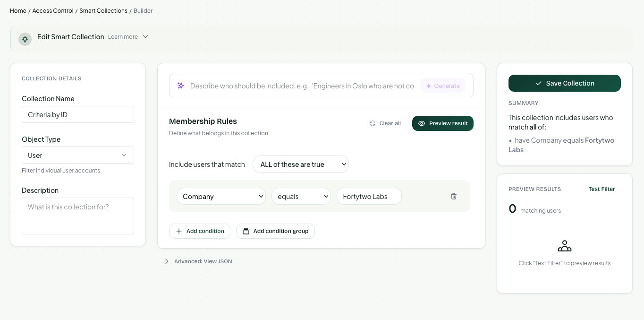The height and width of the screenshot is (320, 644).
Task: Open the 'equals' operator dropdown
Action: 301,196
